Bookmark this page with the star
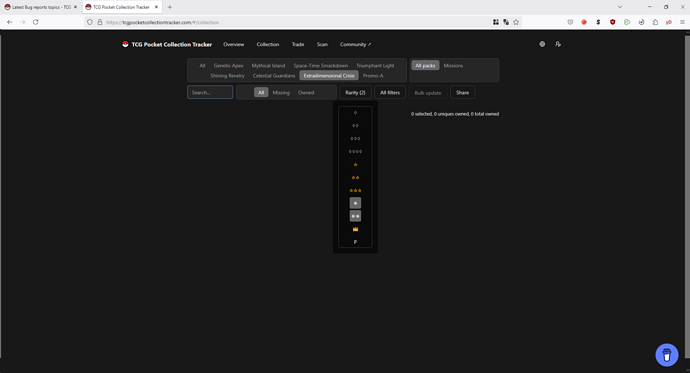Image resolution: width=690 pixels, height=373 pixels. pos(516,22)
